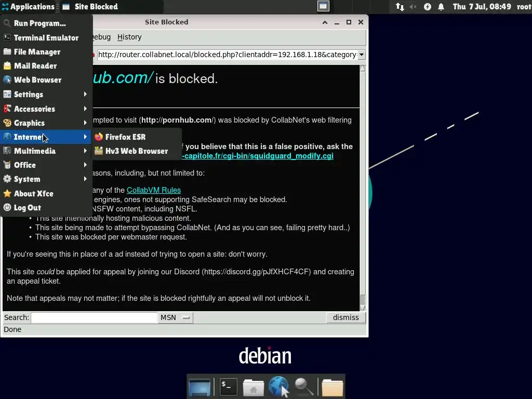Toggle the muted volume tray icon
Image resolution: width=532 pixels, height=399 pixels.
tap(413, 6)
